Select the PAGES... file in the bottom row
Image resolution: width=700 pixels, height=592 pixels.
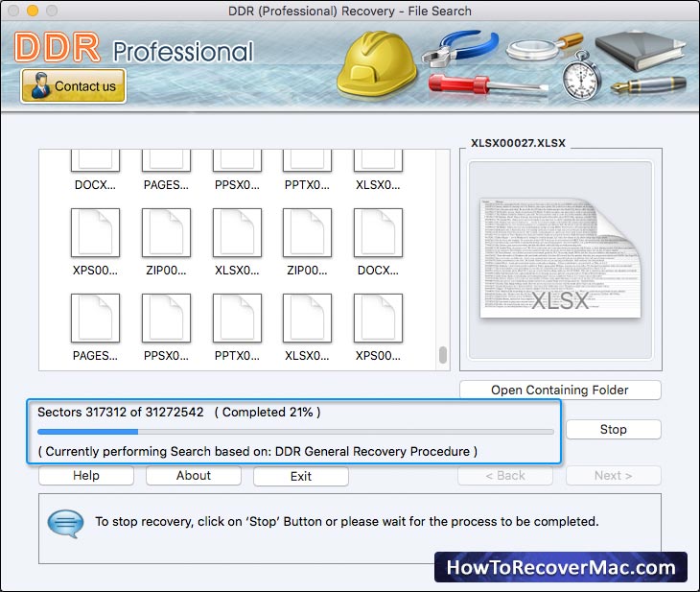click(x=95, y=327)
